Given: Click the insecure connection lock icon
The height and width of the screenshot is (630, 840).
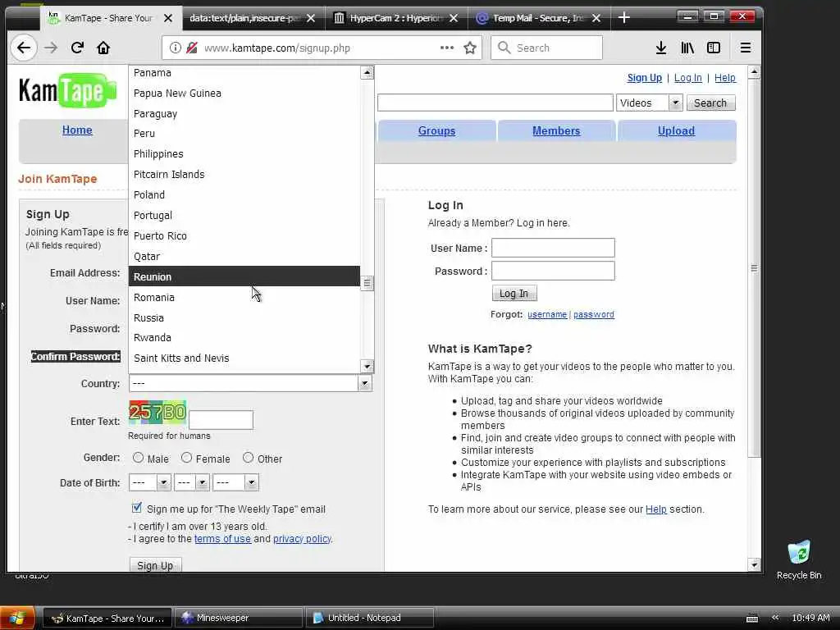Looking at the screenshot, I should pyautogui.click(x=192, y=48).
